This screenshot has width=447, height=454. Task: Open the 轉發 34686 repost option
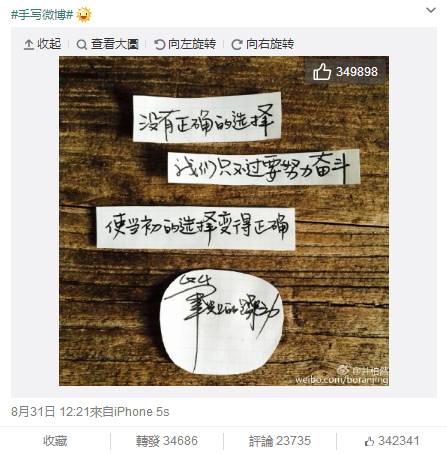pyautogui.click(x=167, y=441)
